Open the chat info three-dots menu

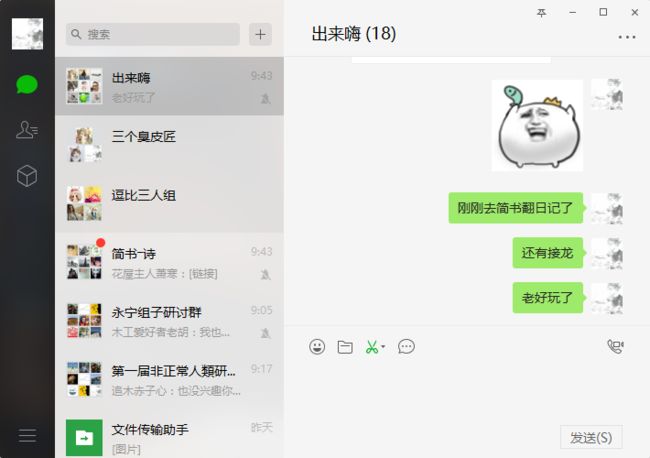tap(627, 37)
